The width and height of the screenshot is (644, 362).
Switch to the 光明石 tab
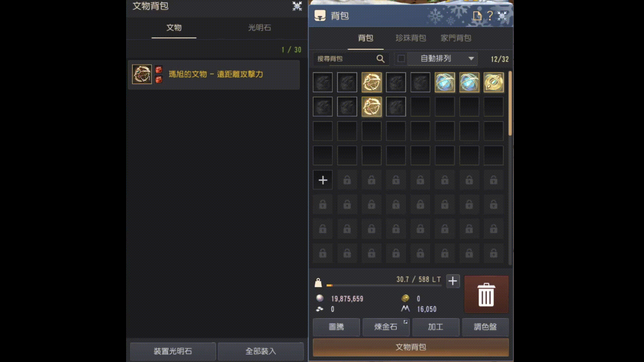pos(259,28)
